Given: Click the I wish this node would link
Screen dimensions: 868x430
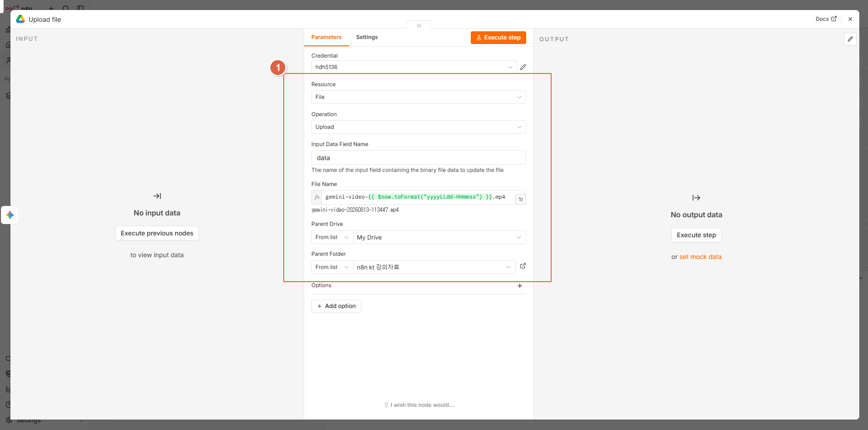Looking at the screenshot, I should point(419,405).
